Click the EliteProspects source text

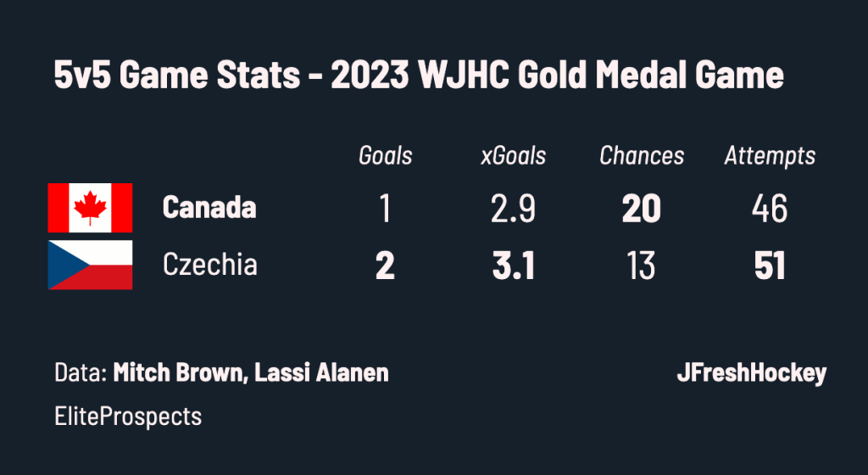(128, 417)
